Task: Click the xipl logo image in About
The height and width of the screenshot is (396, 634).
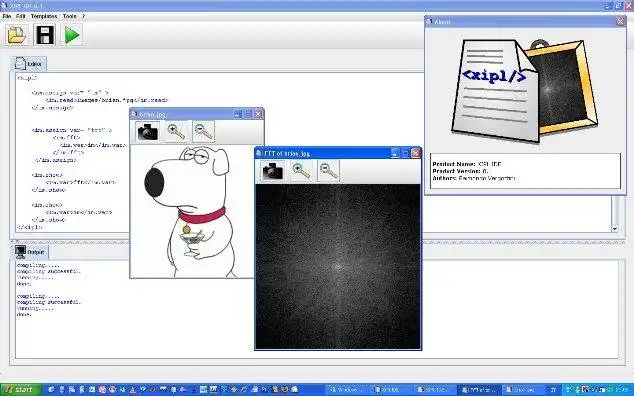Action: (525, 91)
